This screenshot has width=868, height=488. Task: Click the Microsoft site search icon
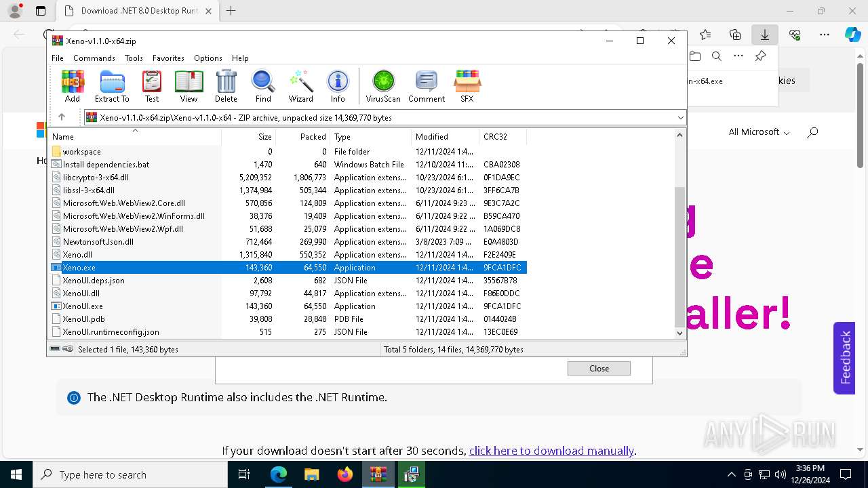[x=812, y=132]
